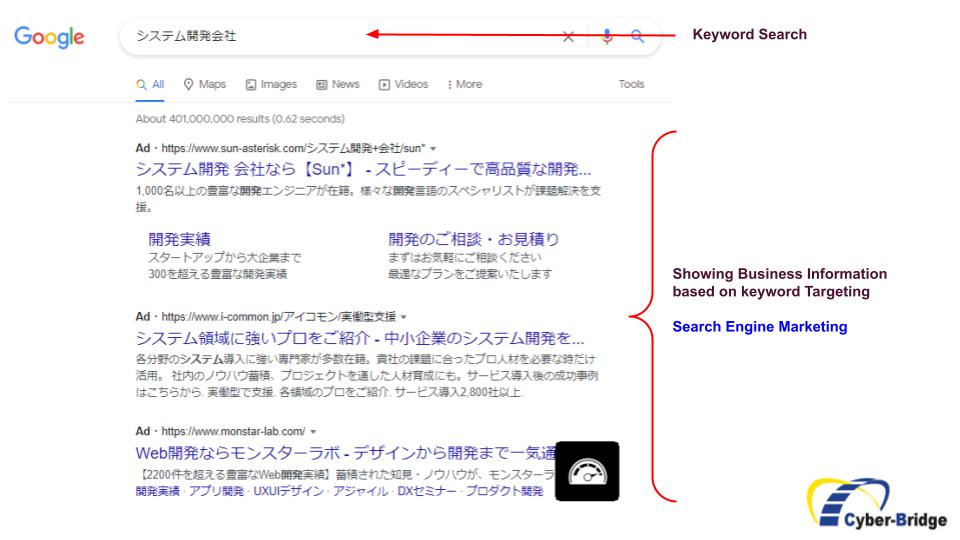Expand the dropdown arrow beside i-common.jp URL
The width and height of the screenshot is (960, 540).
click(x=403, y=317)
